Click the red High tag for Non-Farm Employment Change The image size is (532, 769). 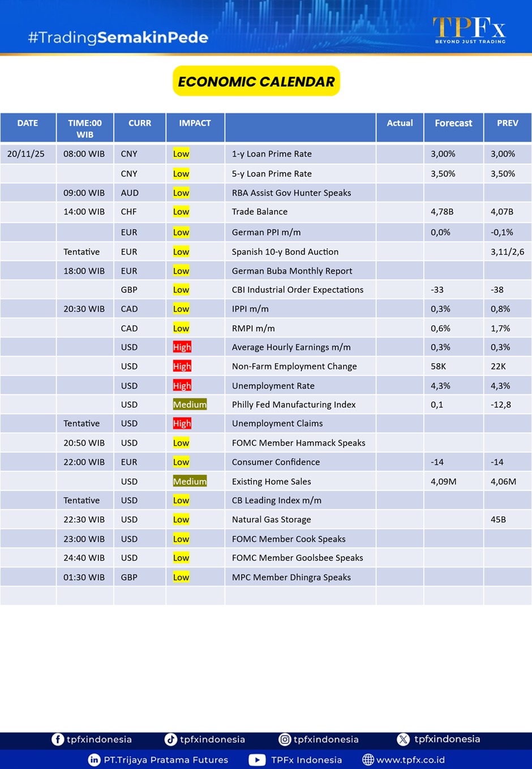pos(182,366)
